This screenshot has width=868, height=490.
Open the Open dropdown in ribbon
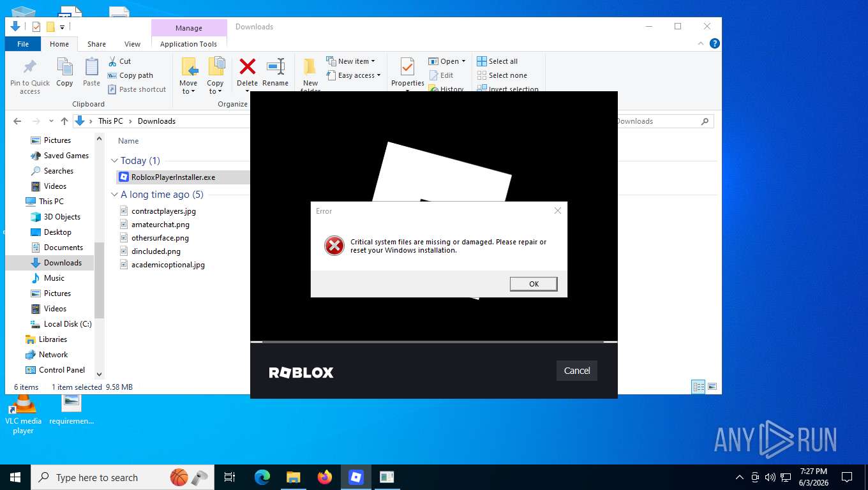point(447,61)
